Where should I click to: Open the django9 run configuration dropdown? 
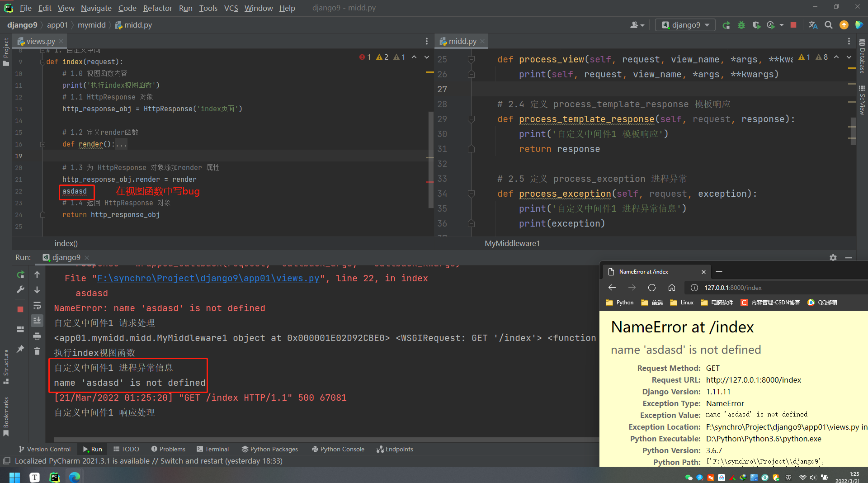click(685, 25)
